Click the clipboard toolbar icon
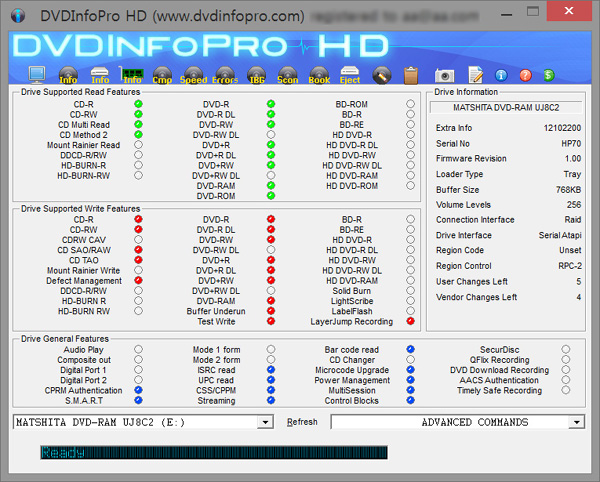This screenshot has height=482, width=600. tap(411, 75)
